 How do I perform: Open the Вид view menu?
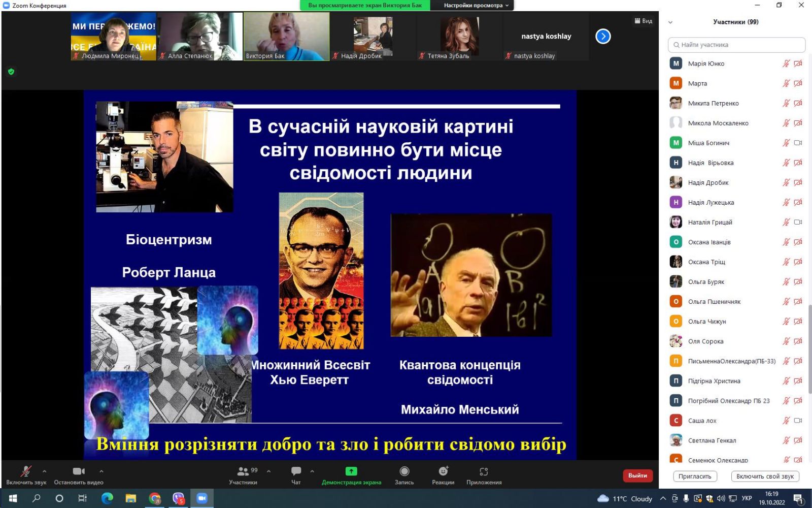click(x=643, y=21)
